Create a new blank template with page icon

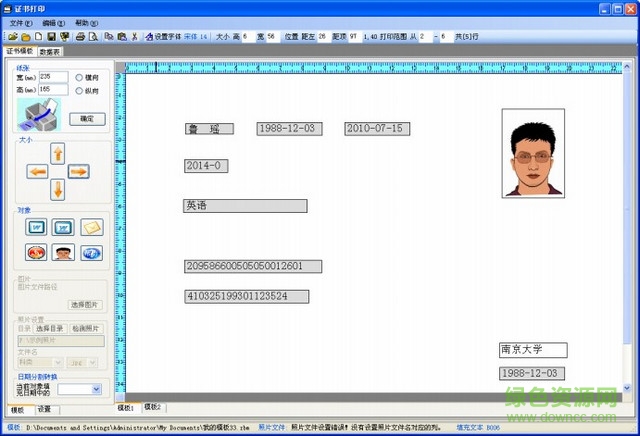(38, 37)
